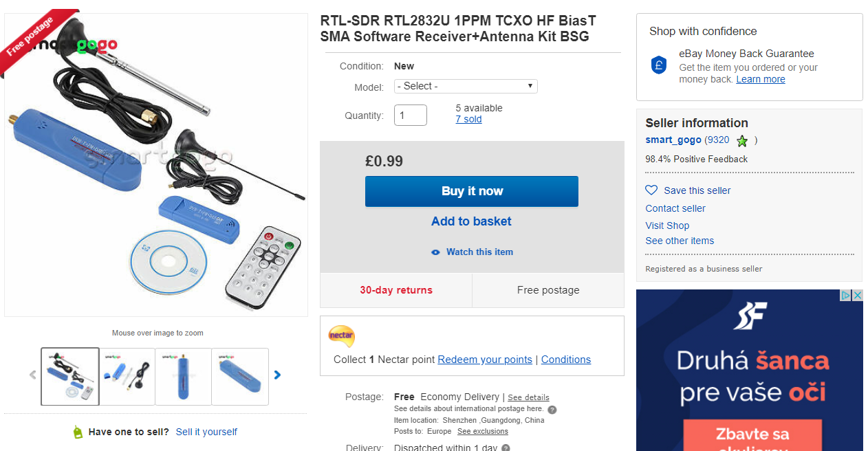This screenshot has width=868, height=451.
Task: Click the Quantity input field
Action: click(411, 115)
